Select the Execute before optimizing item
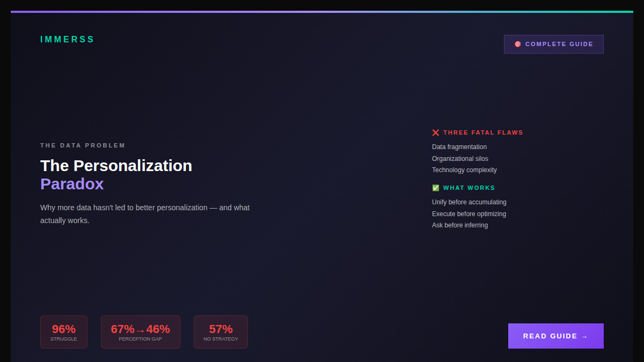 coord(469,213)
